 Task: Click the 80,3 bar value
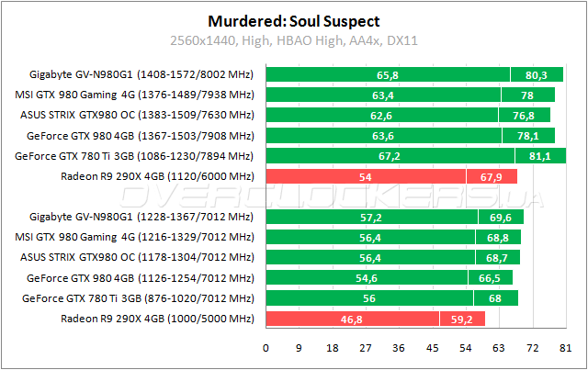pyautogui.click(x=537, y=75)
